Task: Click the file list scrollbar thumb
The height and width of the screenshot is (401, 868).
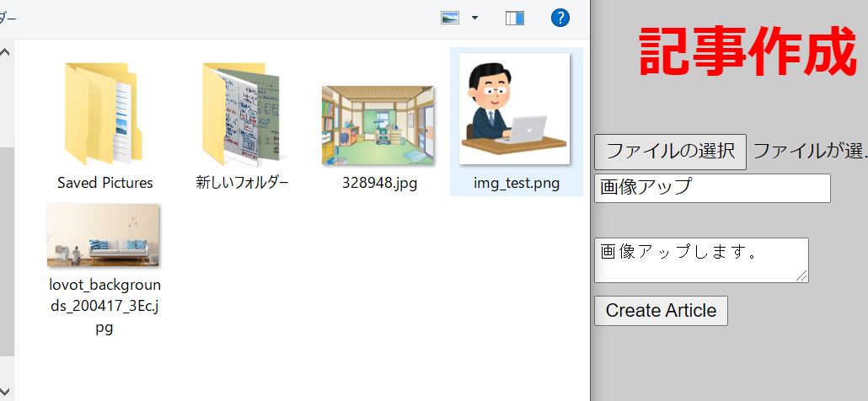Action: 7,252
